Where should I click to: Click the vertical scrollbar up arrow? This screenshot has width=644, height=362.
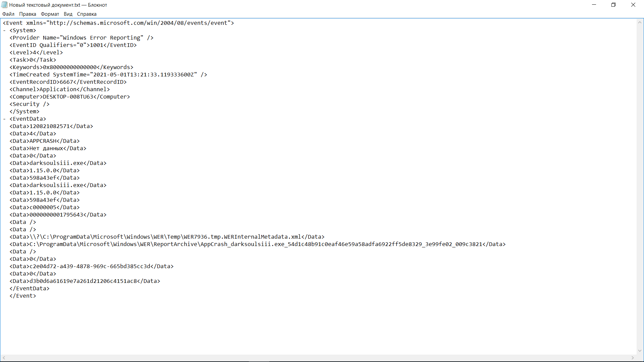coord(640,22)
